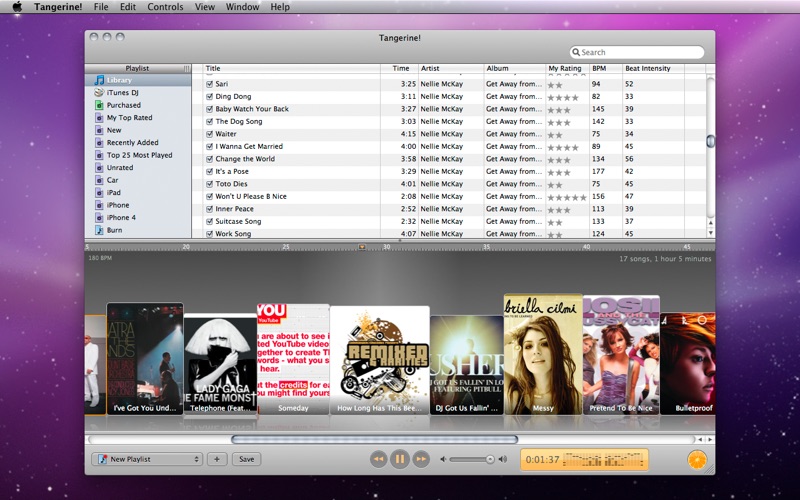Click the My Top Rated playlist icon
The width and height of the screenshot is (800, 500).
click(x=99, y=117)
